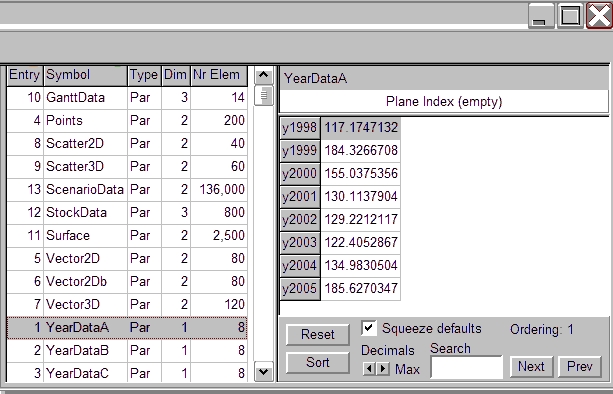Click the y2001 row header
The image size is (613, 394).
[300, 197]
